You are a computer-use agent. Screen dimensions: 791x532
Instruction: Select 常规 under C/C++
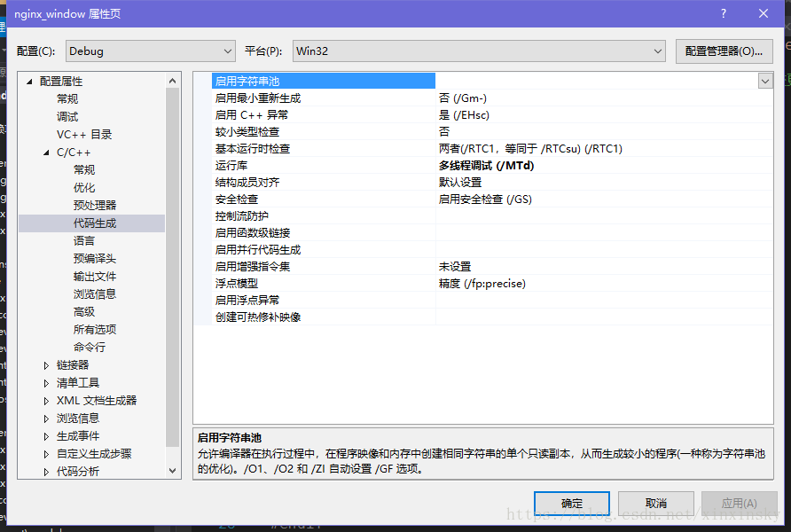click(x=84, y=170)
